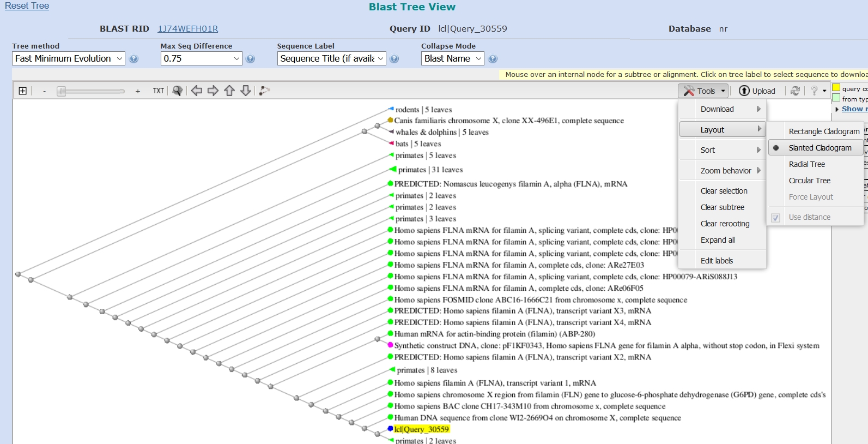Click help icon next to Max Seq Difference
The image size is (868, 444).
pos(250,59)
